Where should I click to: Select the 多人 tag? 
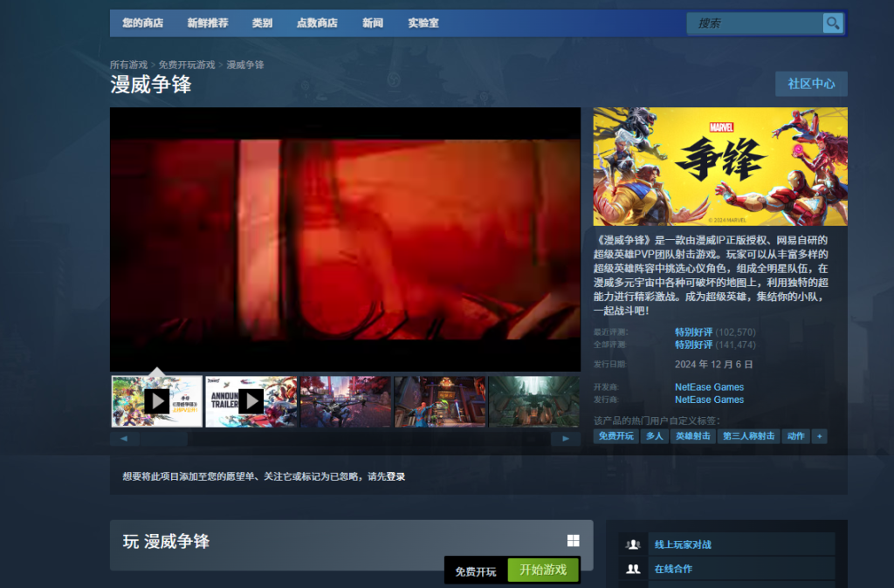655,436
